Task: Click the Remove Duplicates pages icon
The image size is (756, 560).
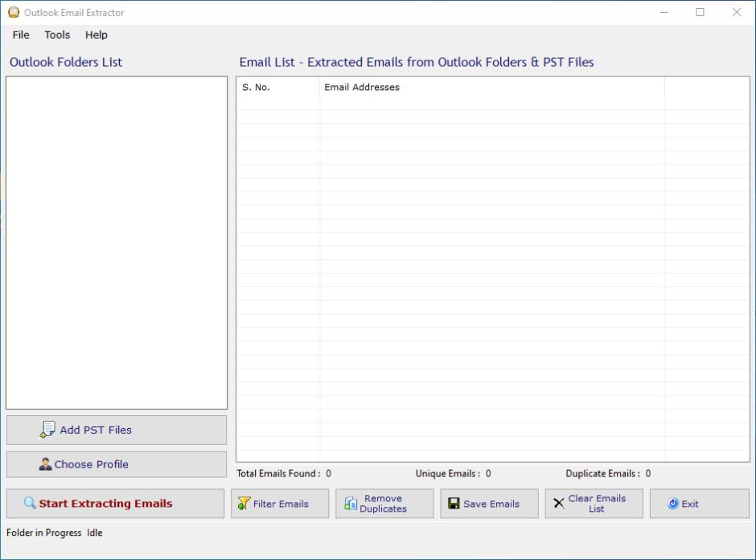Action: click(x=351, y=504)
